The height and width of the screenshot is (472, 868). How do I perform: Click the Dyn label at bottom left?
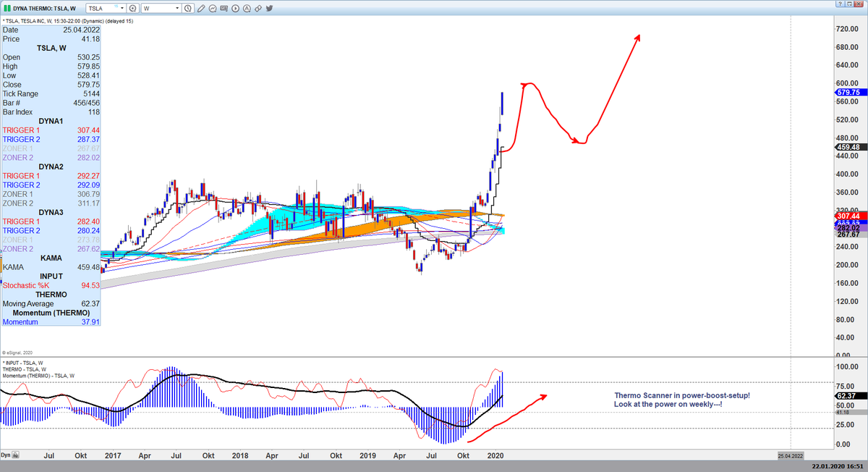click(x=6, y=455)
